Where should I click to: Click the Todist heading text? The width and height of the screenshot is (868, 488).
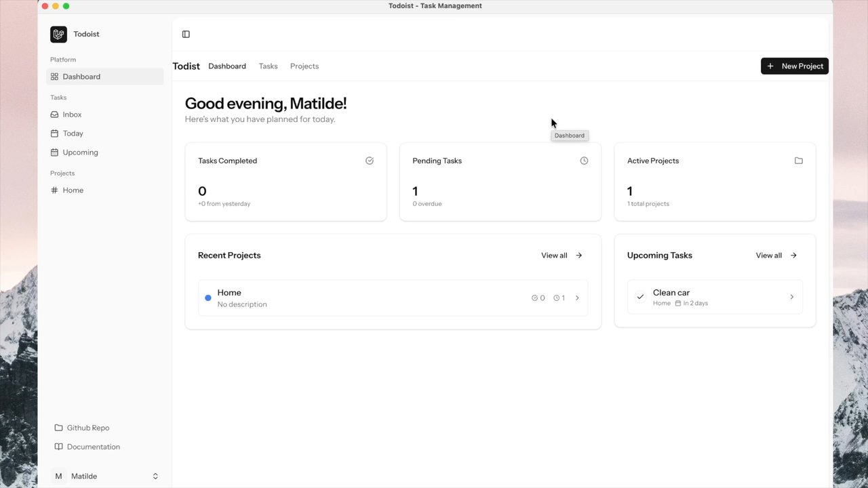(186, 66)
